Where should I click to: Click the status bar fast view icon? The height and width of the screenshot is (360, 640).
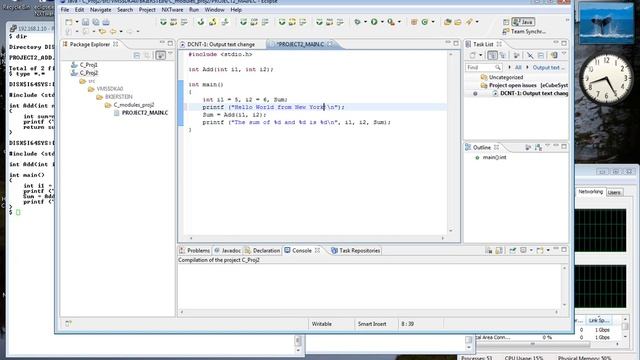(x=68, y=323)
